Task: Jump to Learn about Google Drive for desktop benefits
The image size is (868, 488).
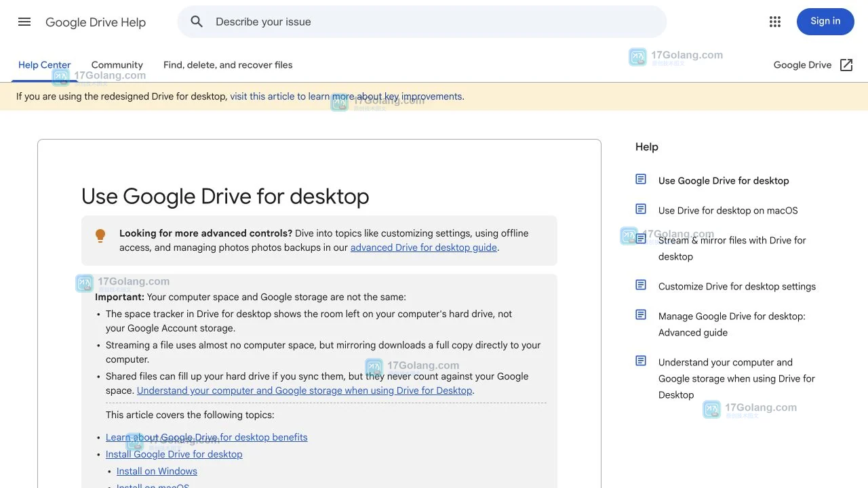Action: coord(207,437)
